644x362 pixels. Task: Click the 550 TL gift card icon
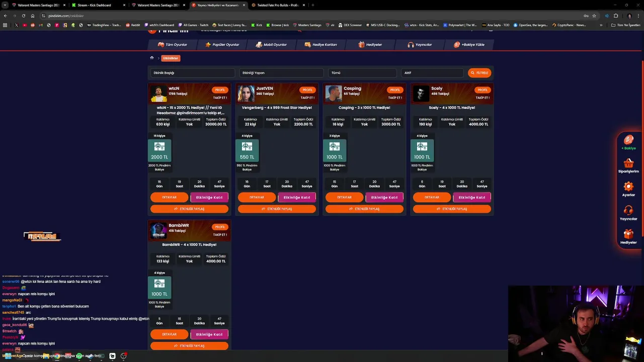247,150
